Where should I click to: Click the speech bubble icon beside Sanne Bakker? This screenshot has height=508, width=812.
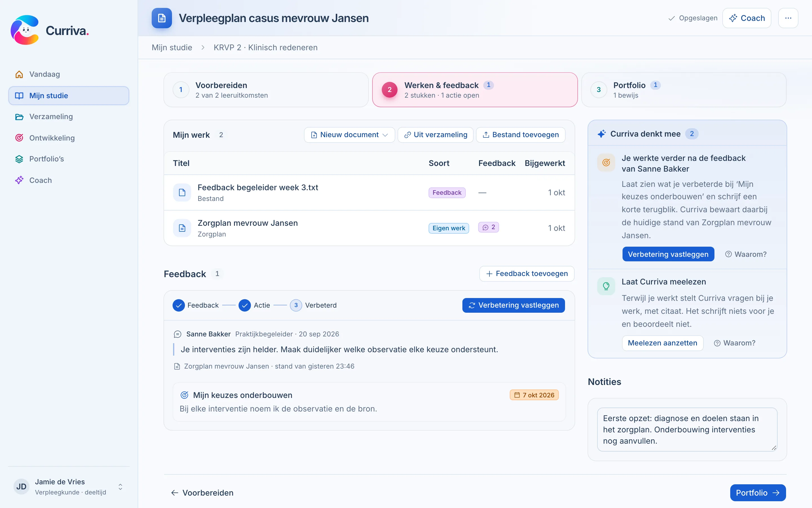click(x=178, y=334)
